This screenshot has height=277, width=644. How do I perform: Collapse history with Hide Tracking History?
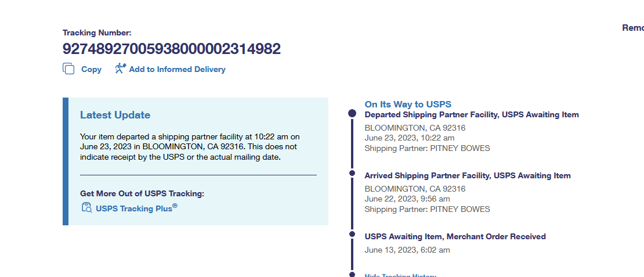400,276
